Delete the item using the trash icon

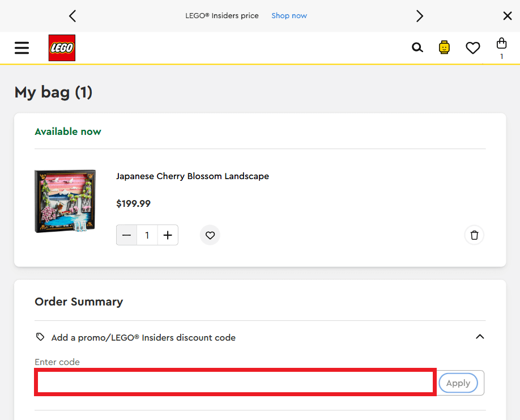[474, 235]
